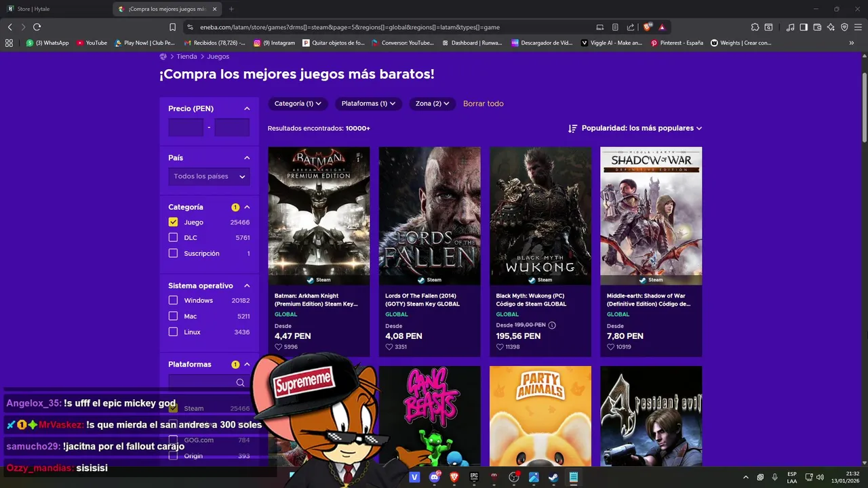The height and width of the screenshot is (488, 868).
Task: Open Batman: Arkham Knight product title
Action: click(x=316, y=300)
